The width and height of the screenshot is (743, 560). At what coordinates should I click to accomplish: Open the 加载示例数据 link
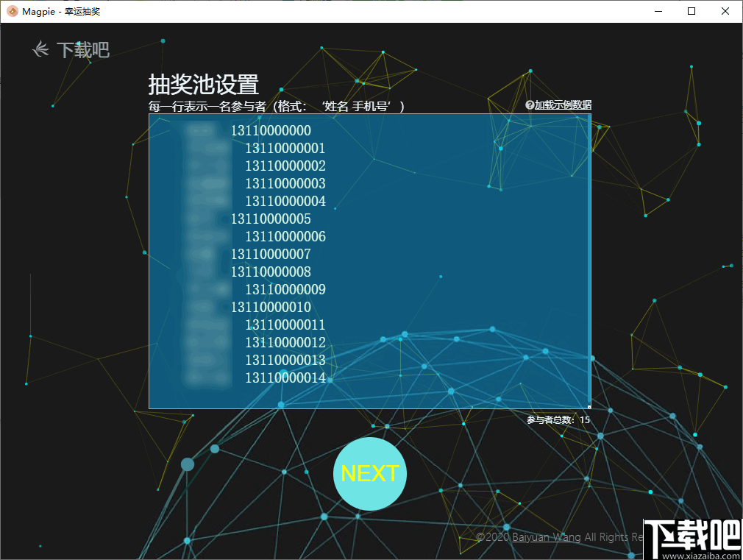(x=563, y=104)
